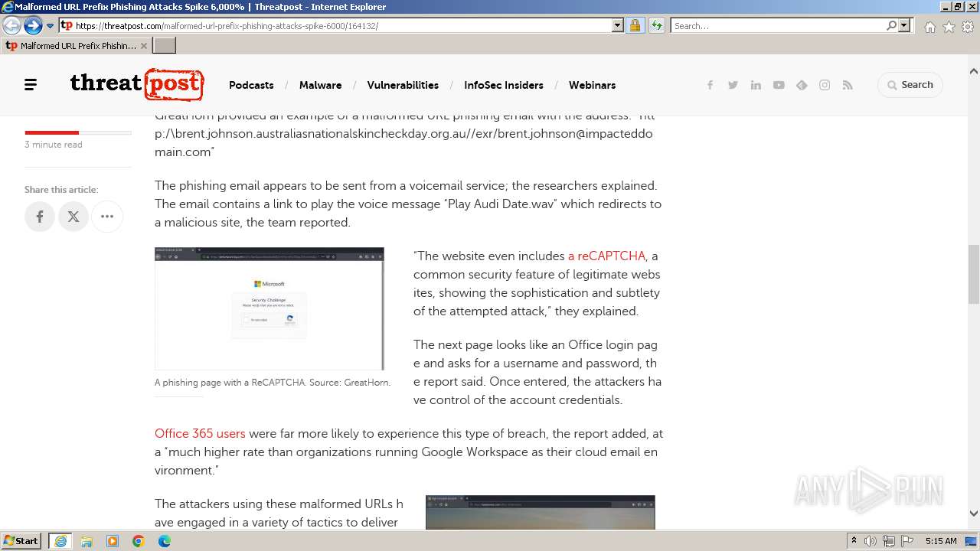Follow the 'a reCAPTCHA' link
This screenshot has height=551, width=980.
[x=606, y=256]
